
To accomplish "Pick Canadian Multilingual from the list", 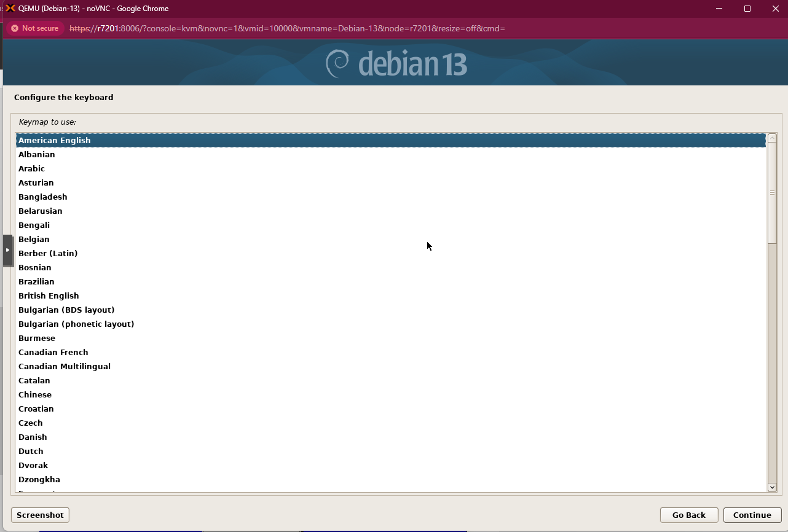I will tap(65, 367).
